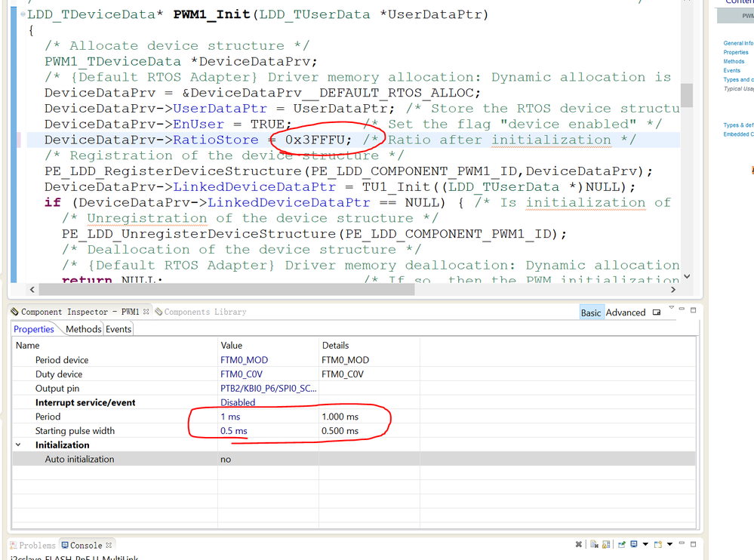This screenshot has height=560, width=754.
Task: Edit the Starting pulse width 0.5 ms
Action: coord(234,431)
